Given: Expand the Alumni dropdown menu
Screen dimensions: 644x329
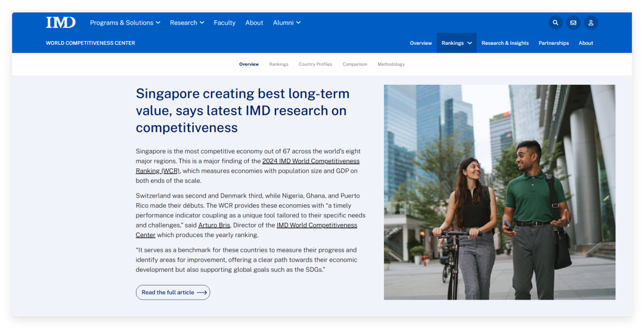Looking at the screenshot, I should point(287,23).
